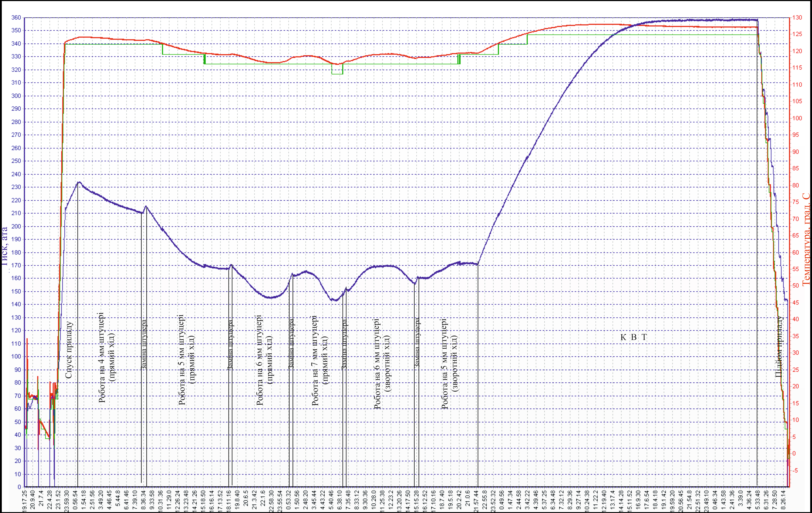Click "Робота на 6 мм штуцері (прямий хід)"
Screen dimensions: 812x513
pos(265,360)
